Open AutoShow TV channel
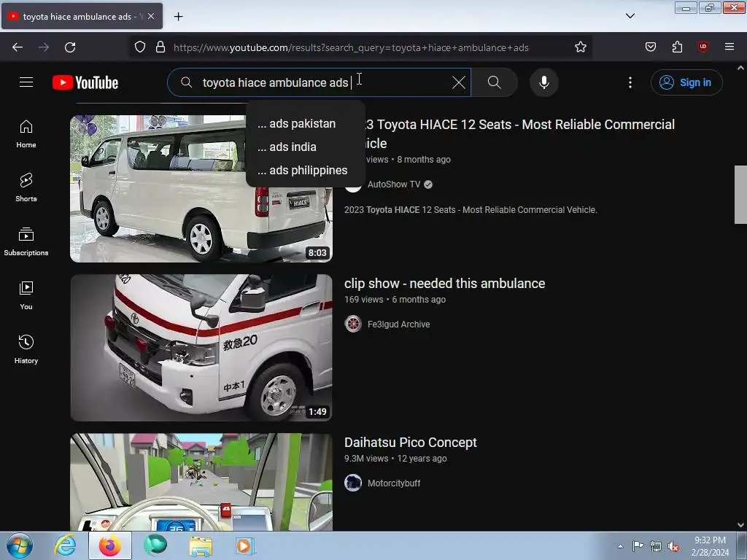The height and width of the screenshot is (560, 747). click(394, 184)
